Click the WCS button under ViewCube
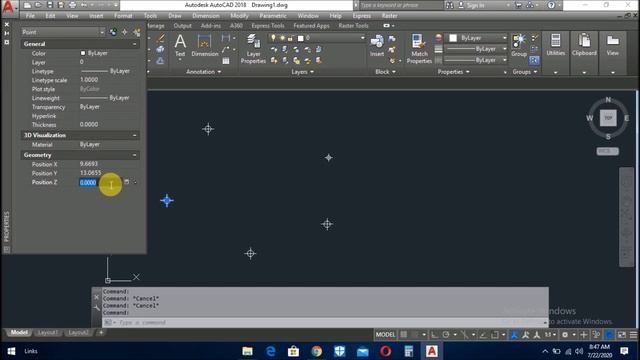The height and width of the screenshot is (360, 640). click(607, 151)
